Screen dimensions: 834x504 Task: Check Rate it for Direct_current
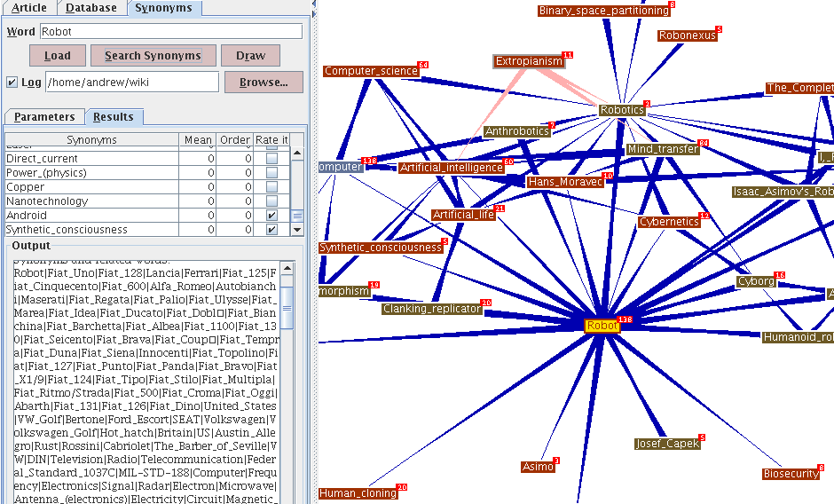(271, 159)
